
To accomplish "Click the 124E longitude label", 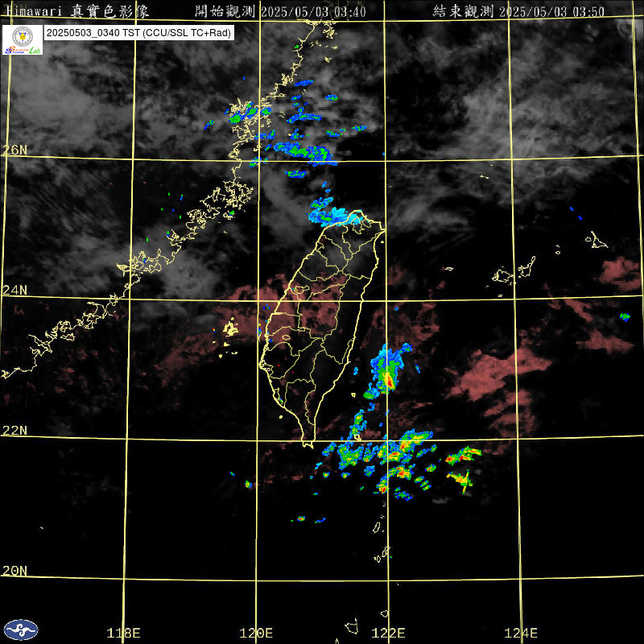I will pyautogui.click(x=521, y=633).
